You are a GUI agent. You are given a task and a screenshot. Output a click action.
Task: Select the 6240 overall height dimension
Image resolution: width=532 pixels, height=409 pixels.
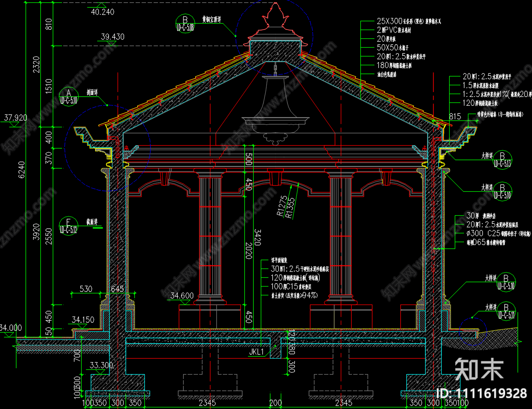tap(22, 170)
